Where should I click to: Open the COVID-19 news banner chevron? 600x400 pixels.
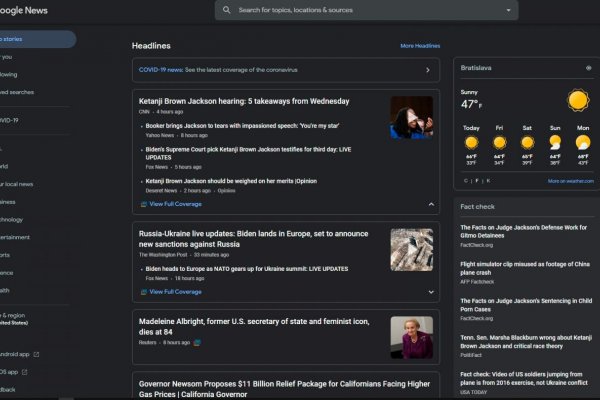[428, 70]
